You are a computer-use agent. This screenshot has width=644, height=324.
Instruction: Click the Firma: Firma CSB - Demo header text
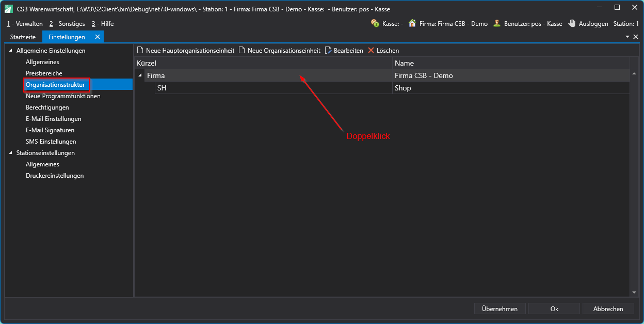click(x=454, y=24)
